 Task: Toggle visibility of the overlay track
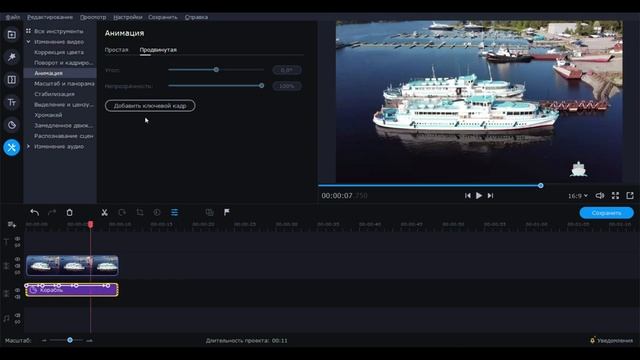pyautogui.click(x=17, y=290)
